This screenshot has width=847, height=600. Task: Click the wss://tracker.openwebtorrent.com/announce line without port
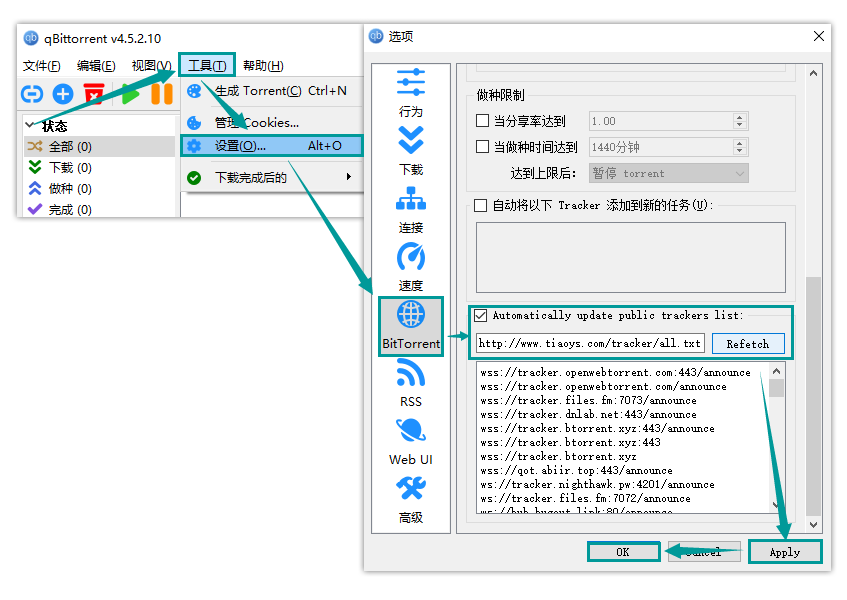point(603,386)
